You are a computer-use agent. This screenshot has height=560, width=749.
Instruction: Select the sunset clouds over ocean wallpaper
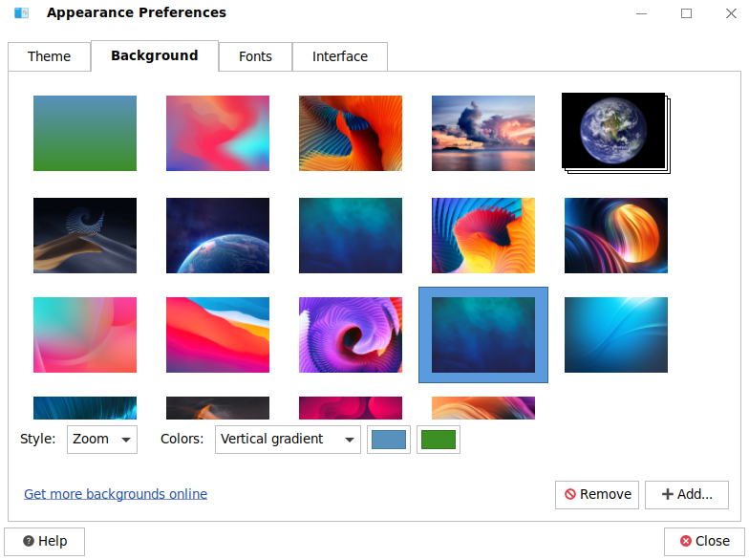coord(483,133)
